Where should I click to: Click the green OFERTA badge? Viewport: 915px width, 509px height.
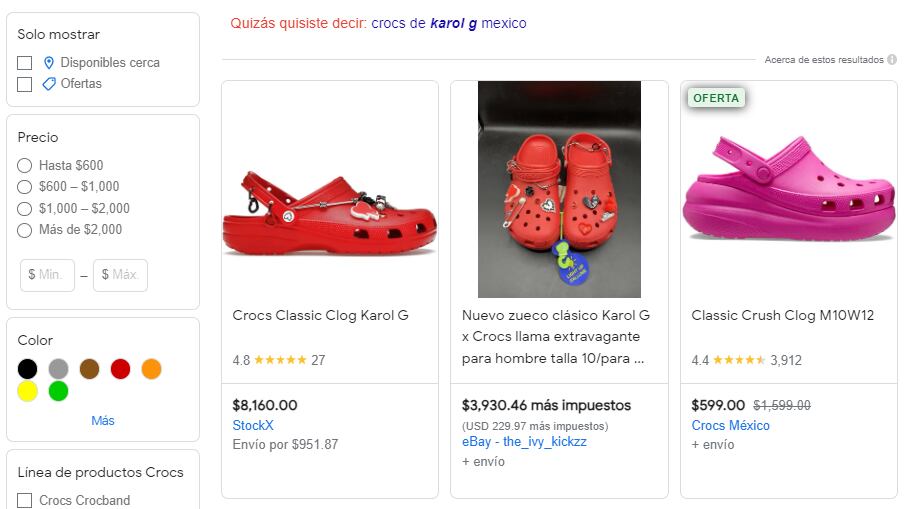coord(716,98)
